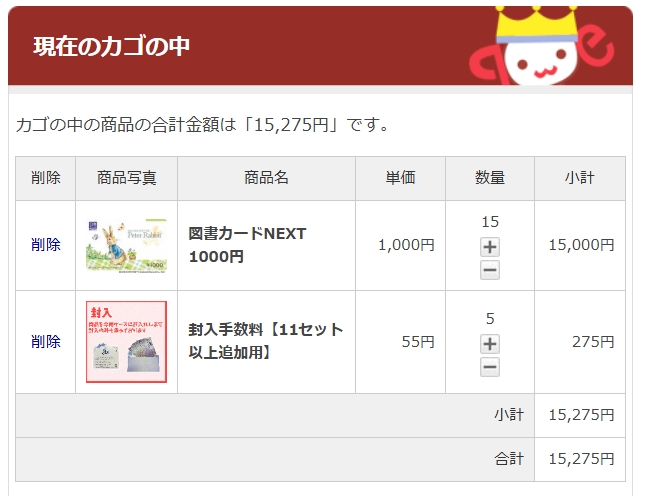This screenshot has width=648, height=496.
Task: Click the crowned mascot character icon
Action: pyautogui.click(x=541, y=46)
